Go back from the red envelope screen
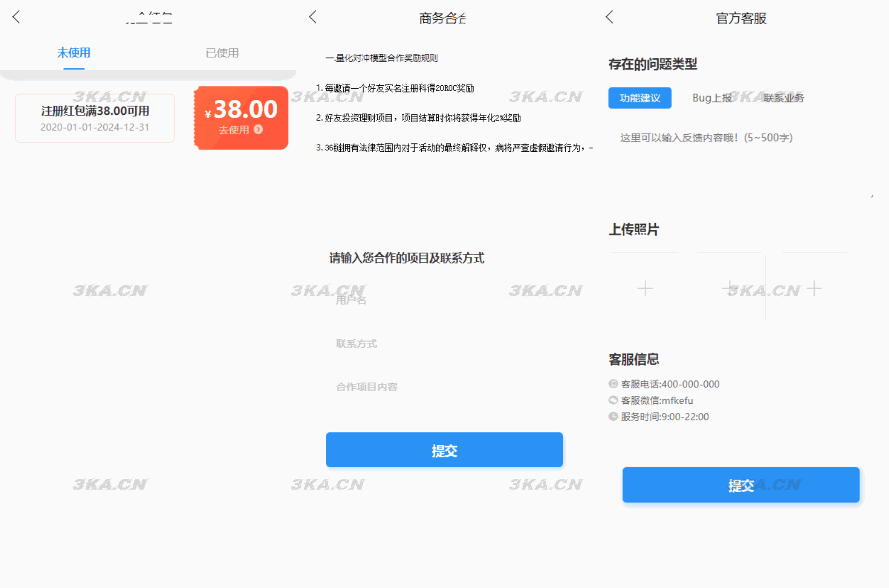Screen dimensions: 889x588 coord(16,17)
